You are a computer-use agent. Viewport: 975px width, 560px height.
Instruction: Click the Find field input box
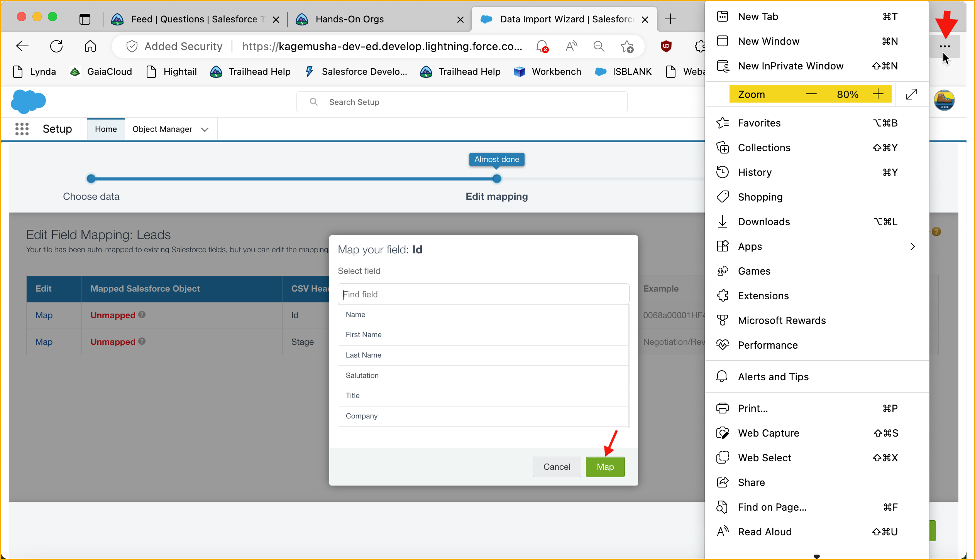click(483, 294)
